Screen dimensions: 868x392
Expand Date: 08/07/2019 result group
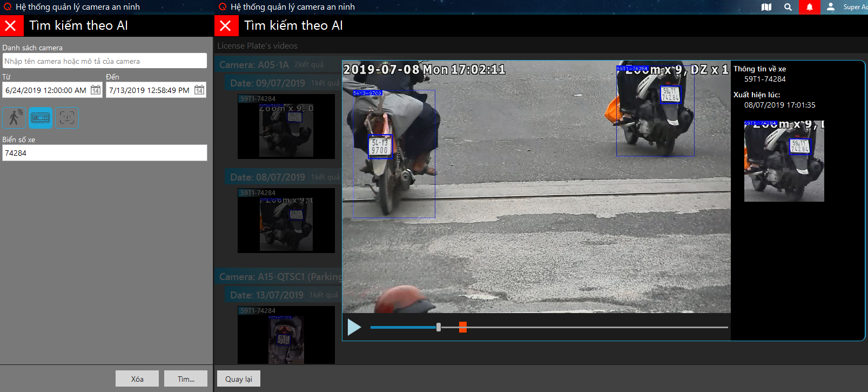[283, 177]
